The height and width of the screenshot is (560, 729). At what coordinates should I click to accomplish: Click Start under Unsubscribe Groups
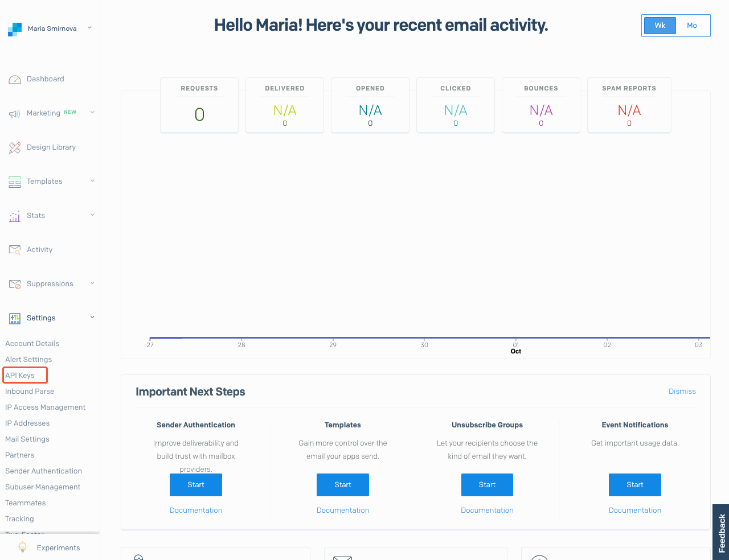487,485
